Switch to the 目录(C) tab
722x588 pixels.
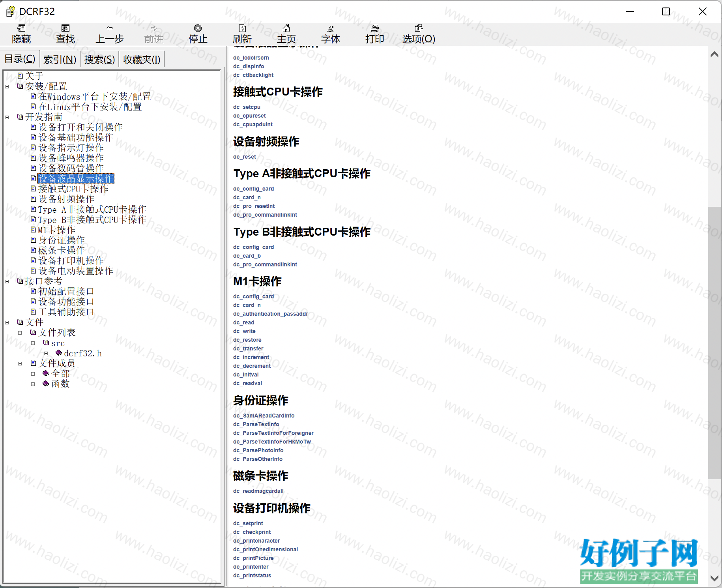click(x=20, y=59)
